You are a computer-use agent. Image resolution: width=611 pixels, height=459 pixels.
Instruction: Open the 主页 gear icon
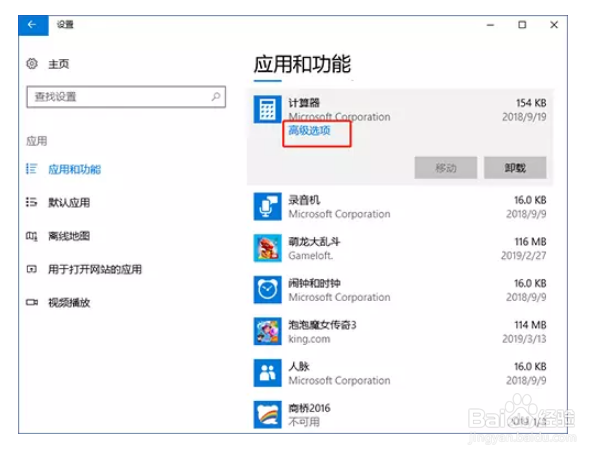pyautogui.click(x=32, y=64)
